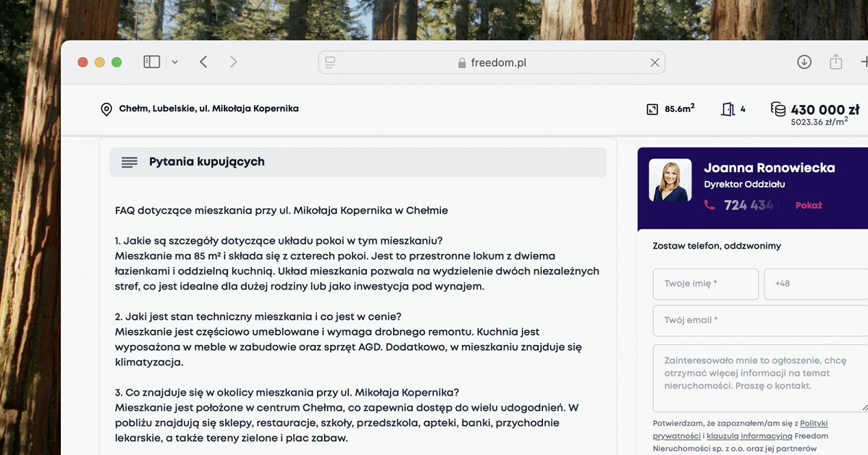Click the freedom.pl address bar
868x455 pixels.
[x=492, y=63]
